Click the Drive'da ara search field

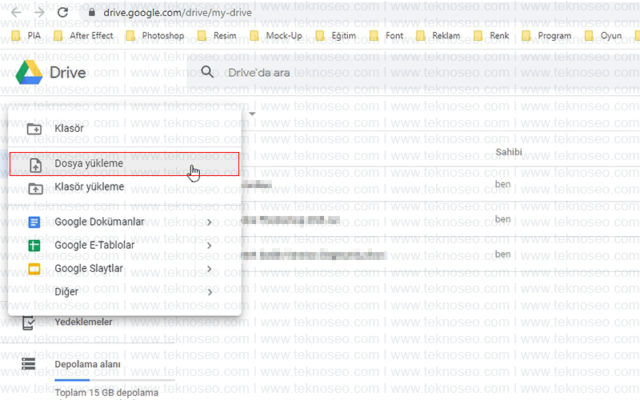(413, 73)
